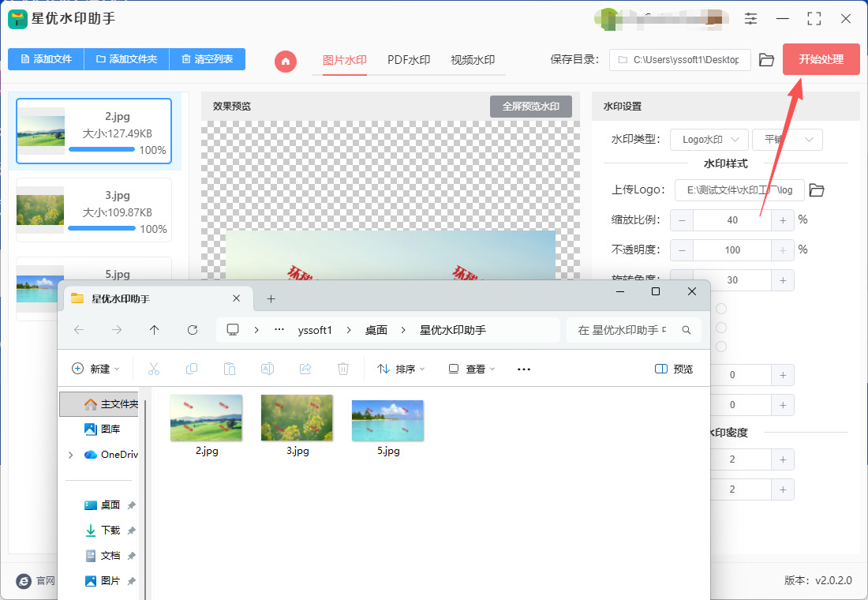Screen dimensions: 868x600
Task: Click the 全屏预览水印 fullscreen preview button
Action: point(530,107)
